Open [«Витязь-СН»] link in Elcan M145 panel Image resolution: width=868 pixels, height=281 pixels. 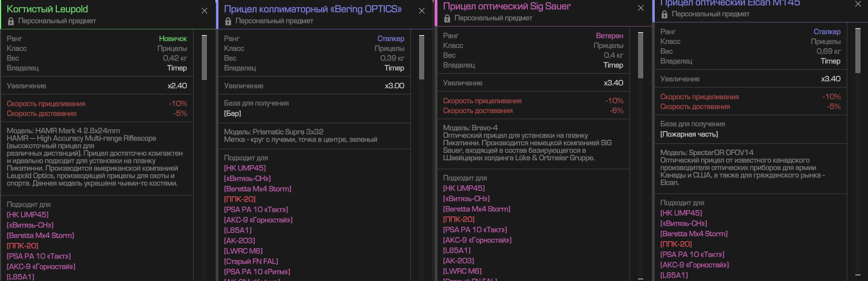[683, 223]
